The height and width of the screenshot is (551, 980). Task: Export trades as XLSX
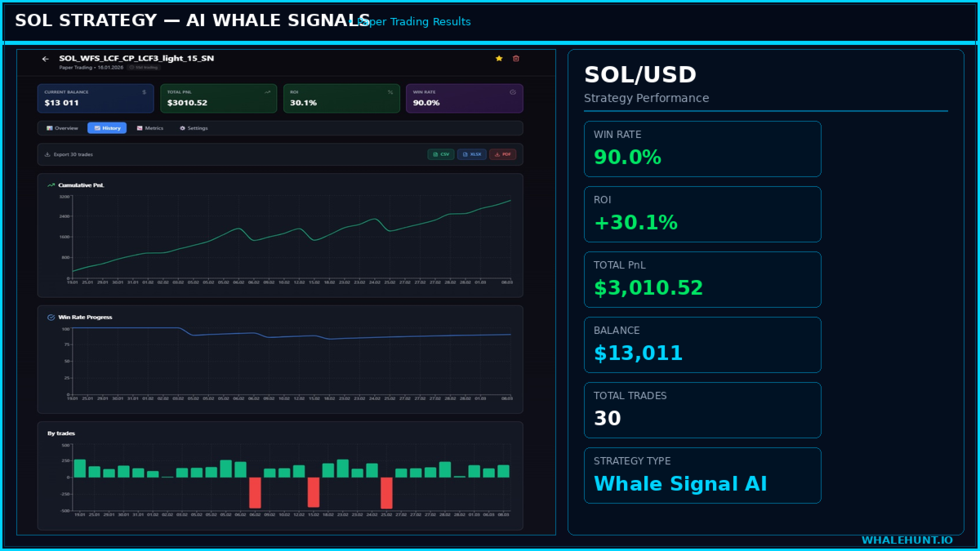472,154
